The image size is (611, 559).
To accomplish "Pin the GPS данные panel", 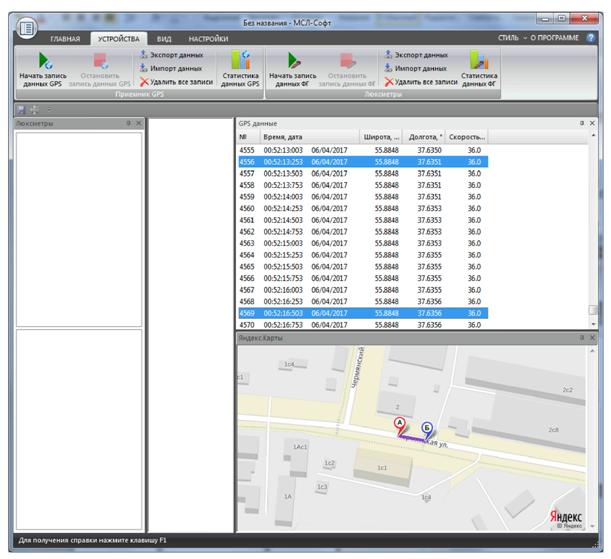I will tap(580, 123).
